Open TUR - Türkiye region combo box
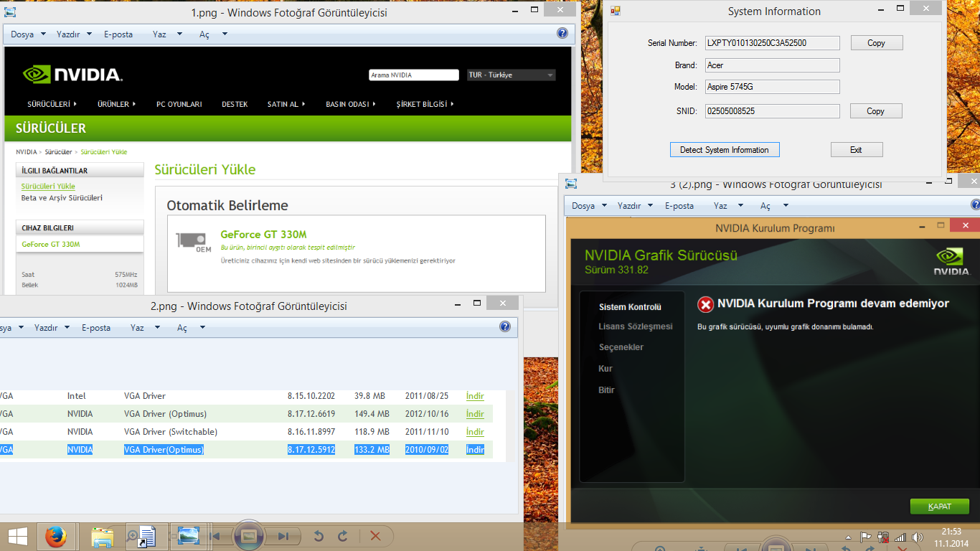The height and width of the screenshot is (551, 980). (511, 75)
